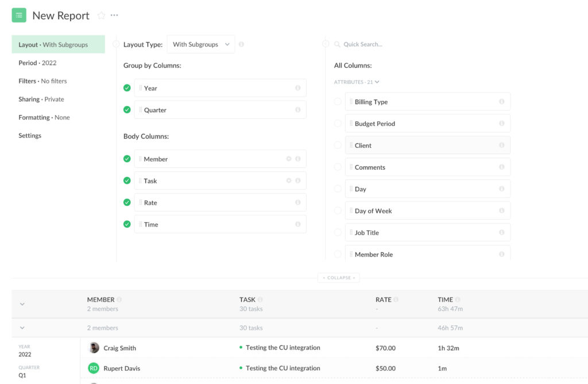Viewport: 588px width, 384px height.
Task: Click the info icon next to Layout Type
Action: click(241, 44)
